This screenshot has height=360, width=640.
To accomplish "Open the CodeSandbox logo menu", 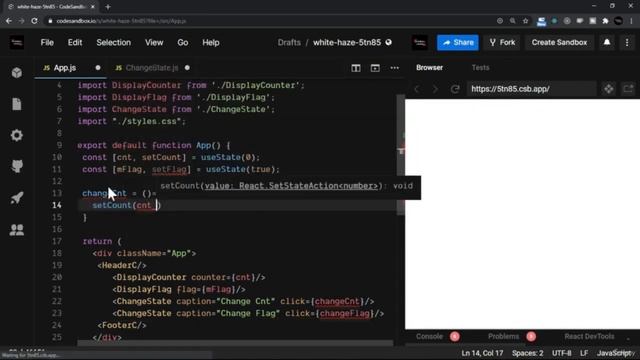I will 17,42.
